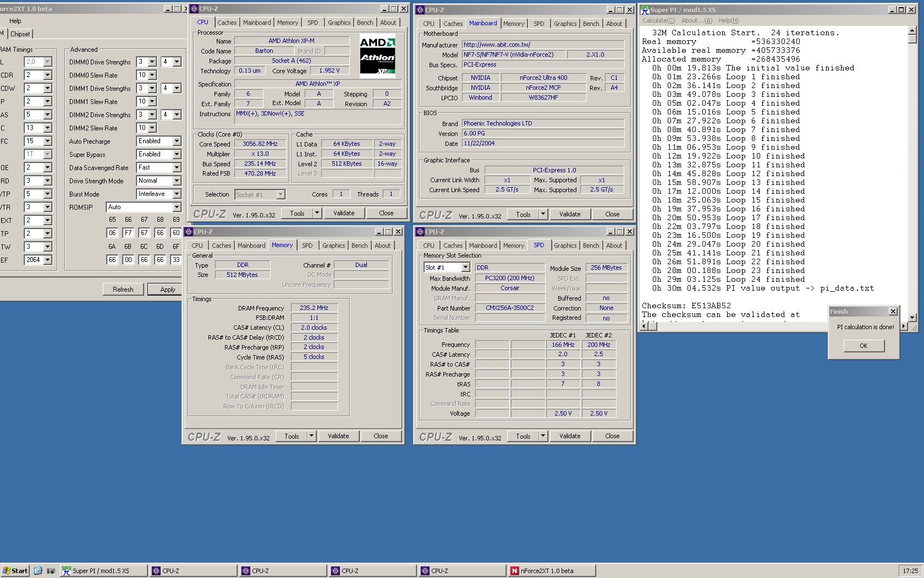The width and height of the screenshot is (924, 578).
Task: Click the taskbar clock showing 17:25
Action: (910, 571)
